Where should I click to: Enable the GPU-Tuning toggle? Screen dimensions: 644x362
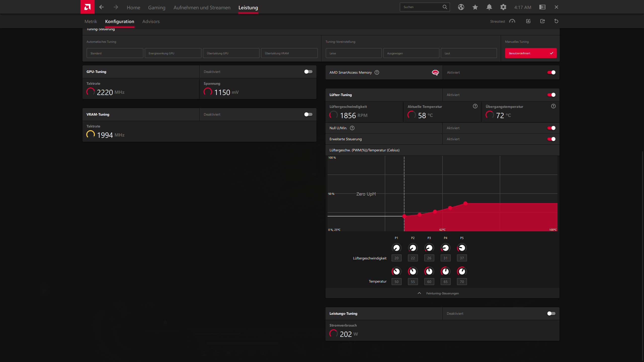308,72
